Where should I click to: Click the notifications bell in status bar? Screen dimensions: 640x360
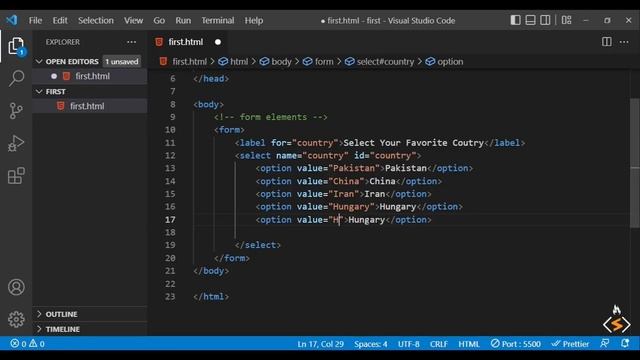pos(624,344)
